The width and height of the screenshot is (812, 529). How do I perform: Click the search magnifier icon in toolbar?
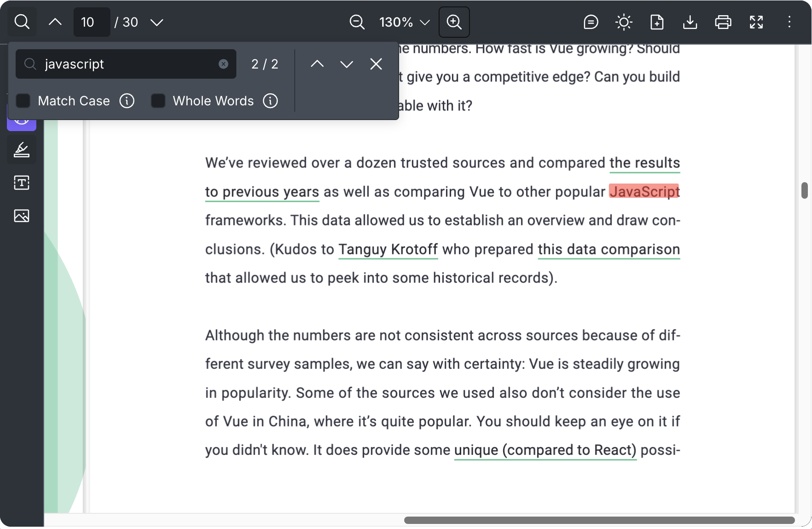point(22,22)
